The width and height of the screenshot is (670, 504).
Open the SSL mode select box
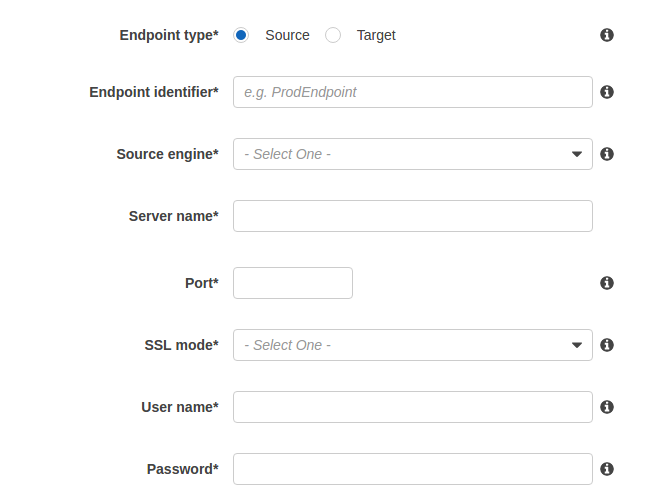click(x=412, y=345)
